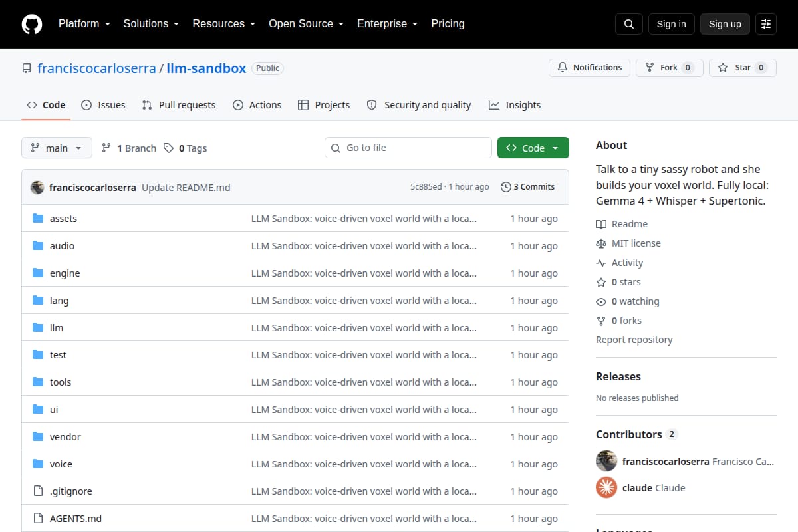Switch to the Pull requests tab
This screenshot has height=532, width=798.
point(179,105)
